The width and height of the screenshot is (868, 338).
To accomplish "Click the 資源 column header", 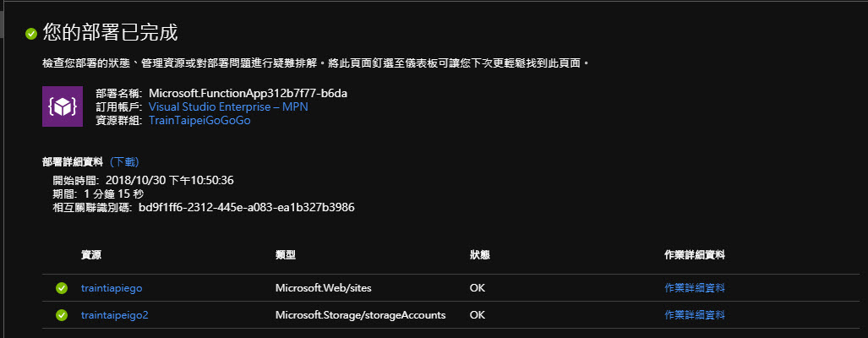I will [x=91, y=254].
